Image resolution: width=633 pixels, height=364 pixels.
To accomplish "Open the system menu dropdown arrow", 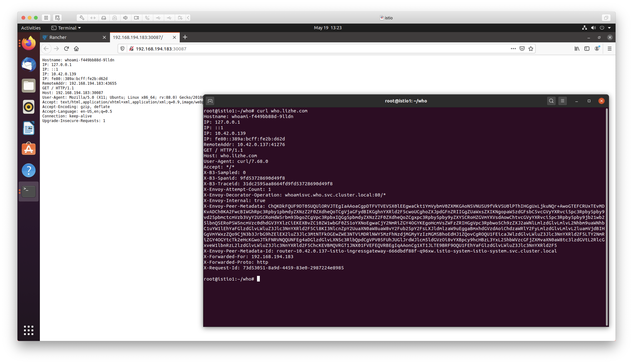I will pyautogui.click(x=609, y=28).
